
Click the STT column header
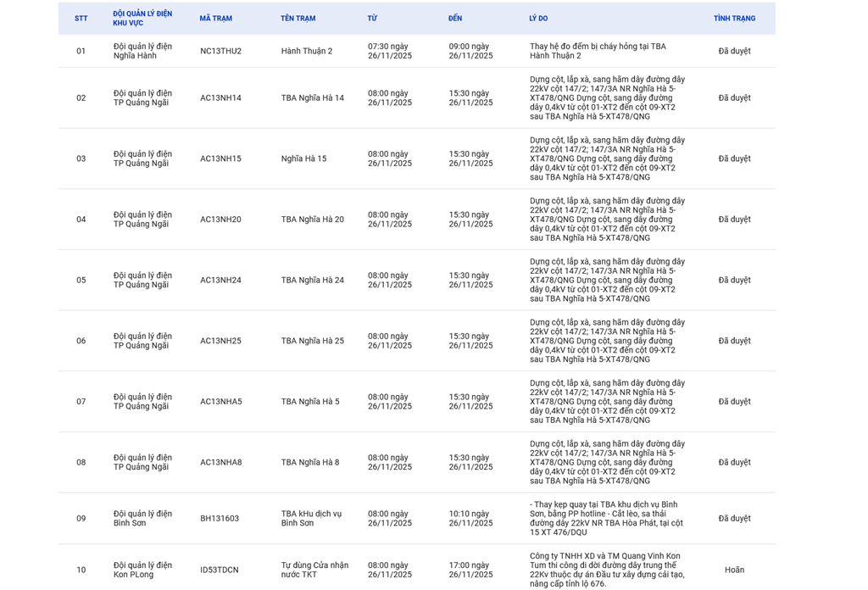pyautogui.click(x=81, y=19)
